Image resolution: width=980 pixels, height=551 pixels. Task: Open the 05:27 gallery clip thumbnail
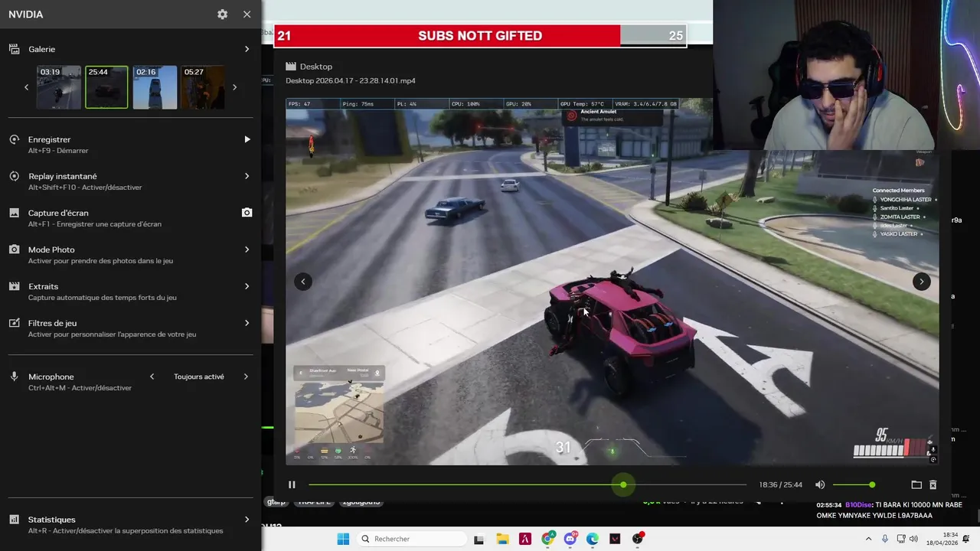203,87
